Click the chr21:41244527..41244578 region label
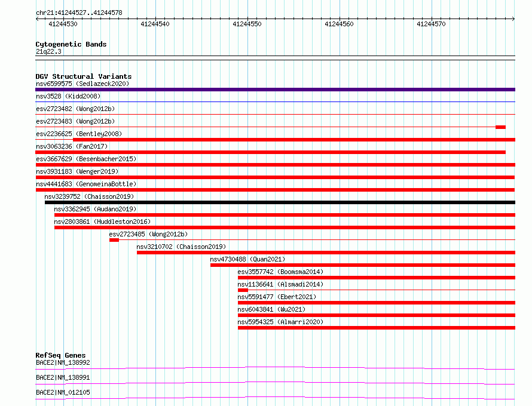The image size is (532, 406). [x=79, y=13]
